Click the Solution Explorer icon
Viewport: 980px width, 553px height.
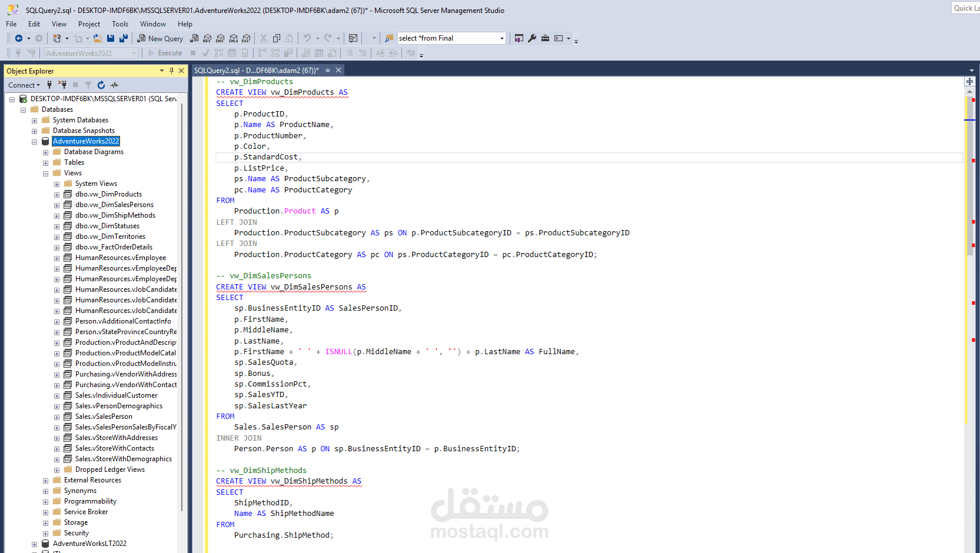coord(519,38)
